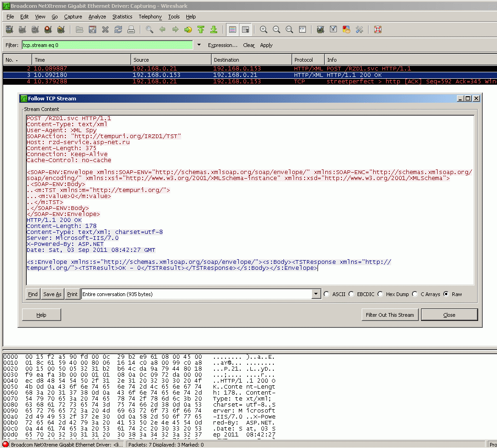Open the Capture menu

pyautogui.click(x=73, y=17)
